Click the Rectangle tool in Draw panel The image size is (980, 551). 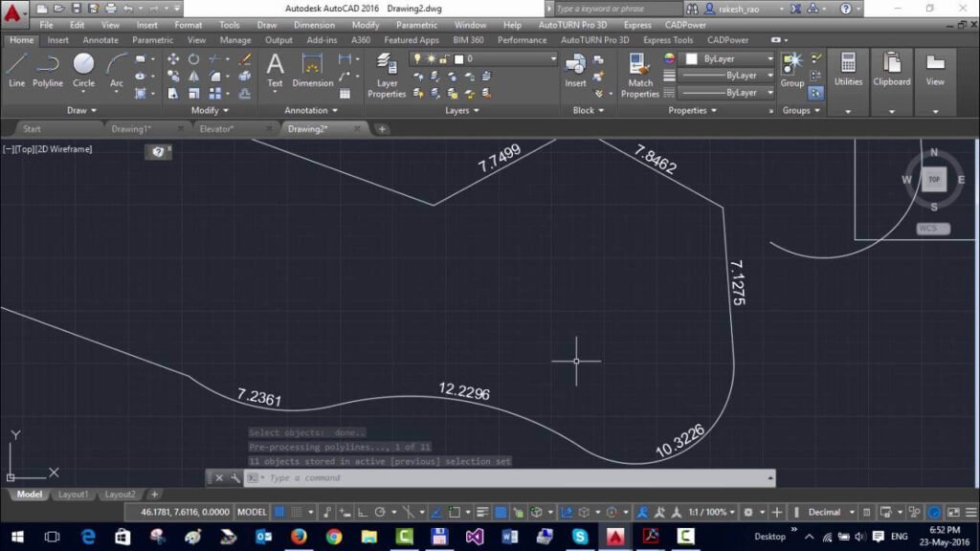141,59
